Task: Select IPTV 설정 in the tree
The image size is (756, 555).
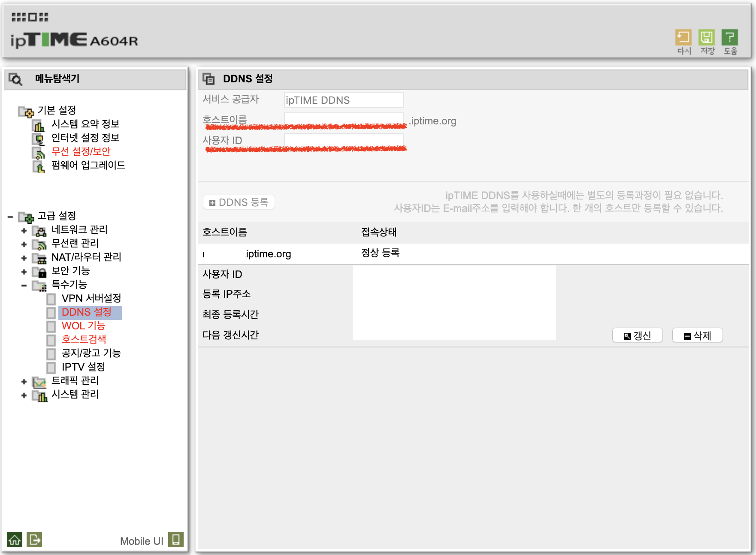Action: coord(83,367)
